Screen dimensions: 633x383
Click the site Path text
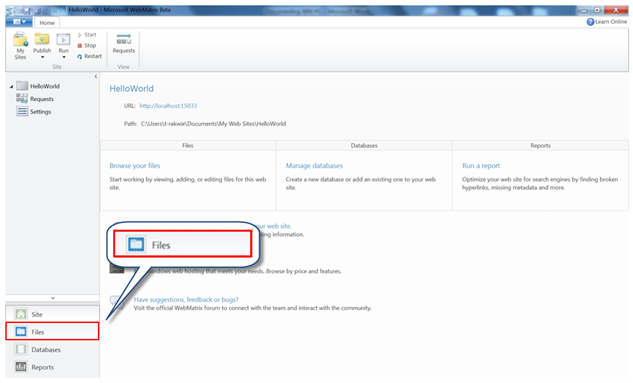[x=213, y=123]
